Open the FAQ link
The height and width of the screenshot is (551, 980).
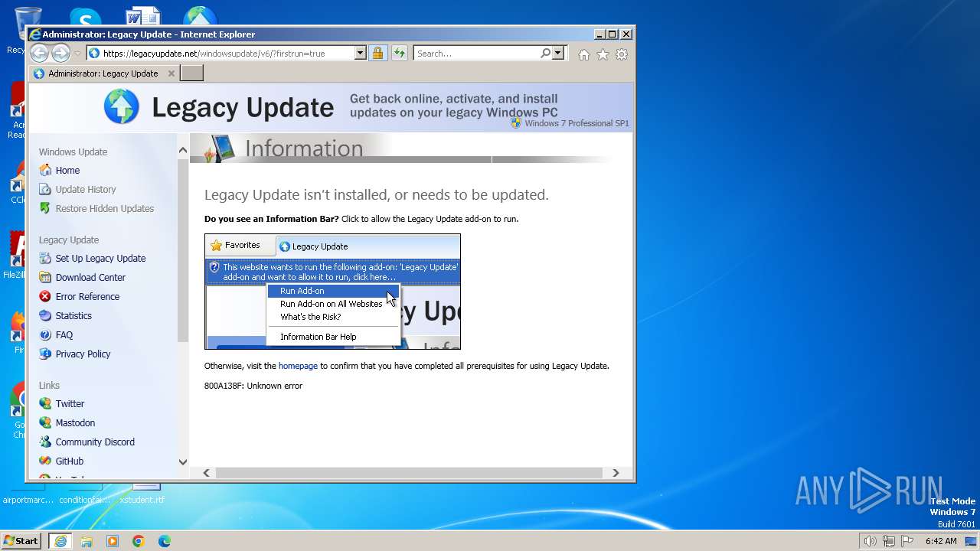[x=64, y=334]
